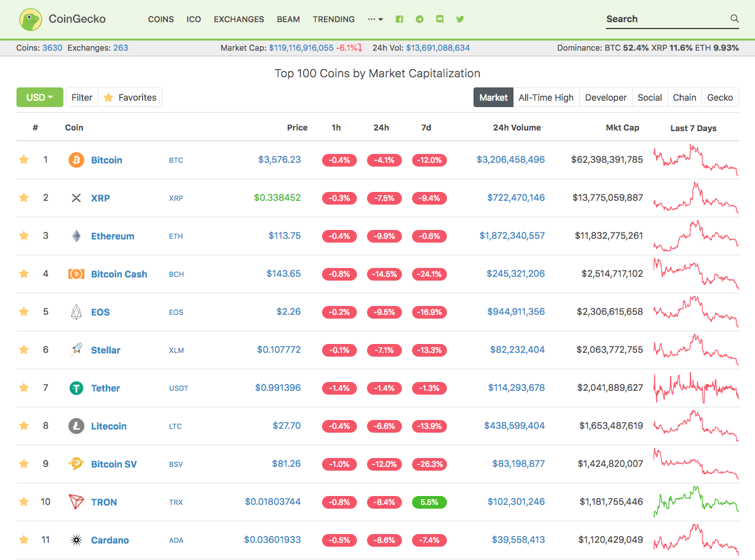This screenshot has width=755, height=560.
Task: Click the CoinGecko gecko logo
Action: tap(30, 19)
